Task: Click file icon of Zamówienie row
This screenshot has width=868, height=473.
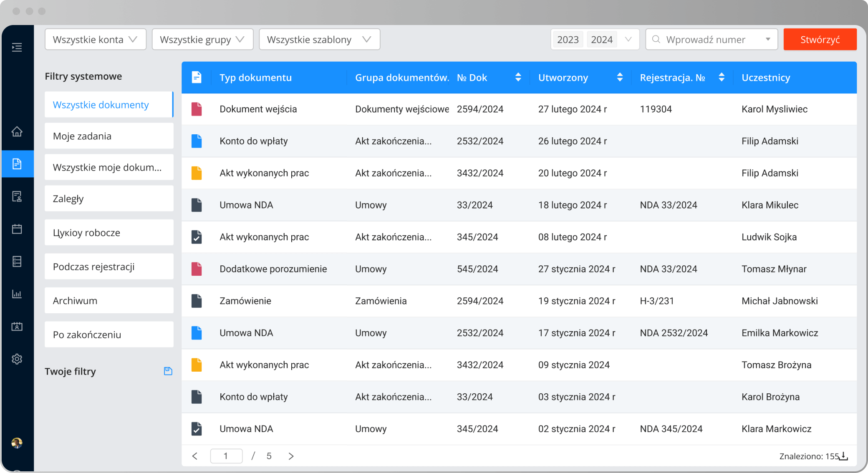Action: coord(197,301)
